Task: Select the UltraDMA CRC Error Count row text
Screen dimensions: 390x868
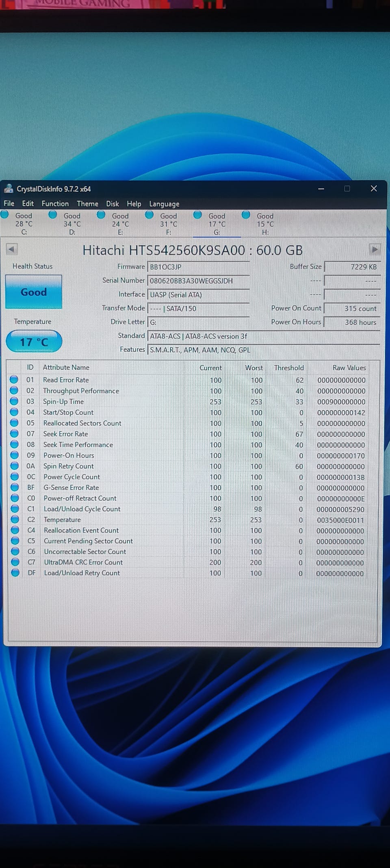Action: point(83,562)
